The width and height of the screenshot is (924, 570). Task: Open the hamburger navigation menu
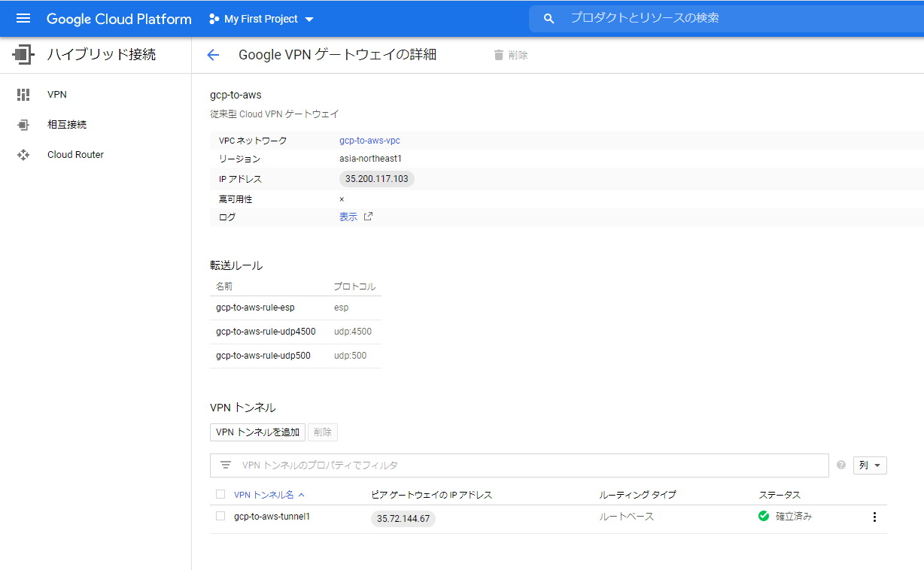click(x=23, y=19)
